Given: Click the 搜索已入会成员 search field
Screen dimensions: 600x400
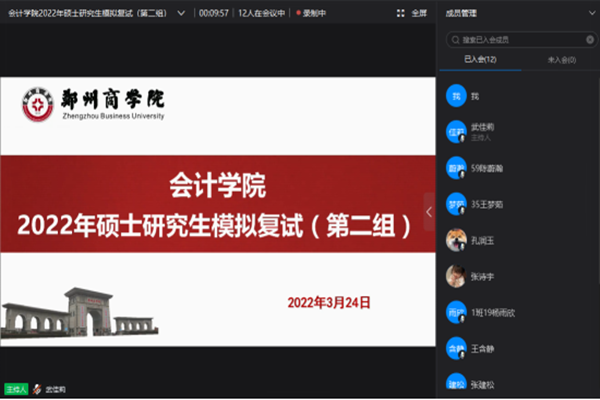Looking at the screenshot, I should [x=520, y=40].
